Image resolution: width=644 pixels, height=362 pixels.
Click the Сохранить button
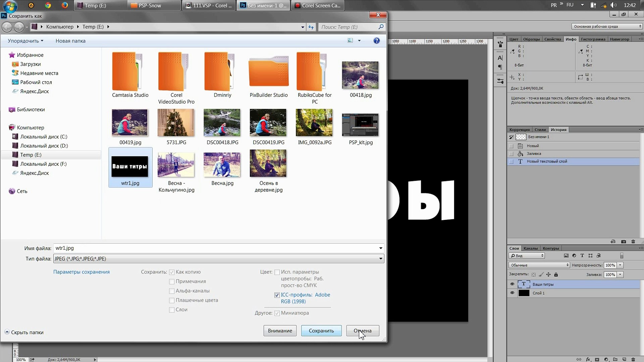click(x=321, y=331)
